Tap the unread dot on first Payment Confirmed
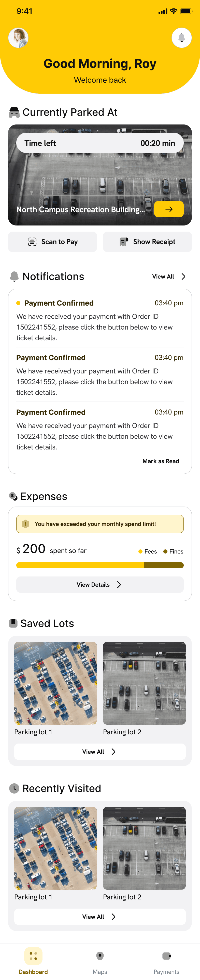Screen dimensions: 200x980 coord(18,303)
